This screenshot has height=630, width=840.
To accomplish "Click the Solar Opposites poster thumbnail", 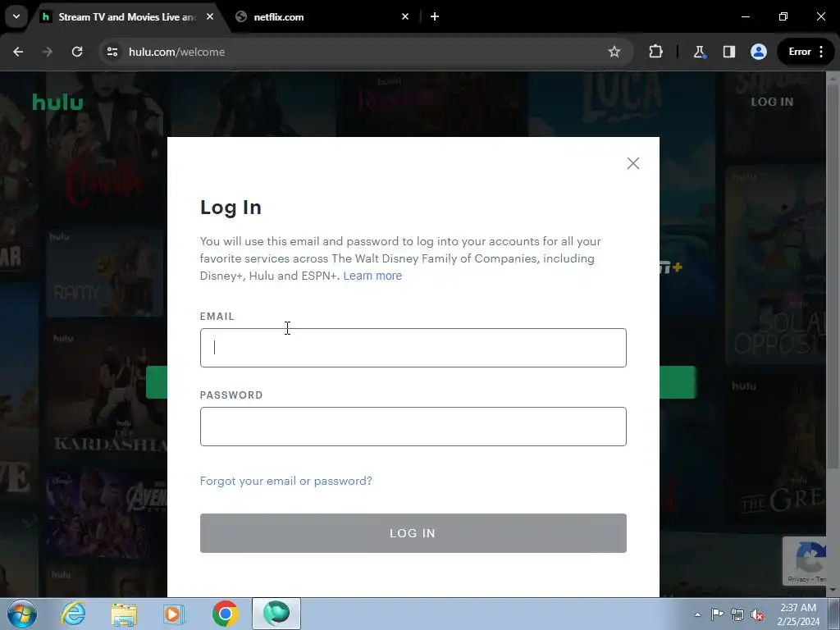I will [x=777, y=266].
